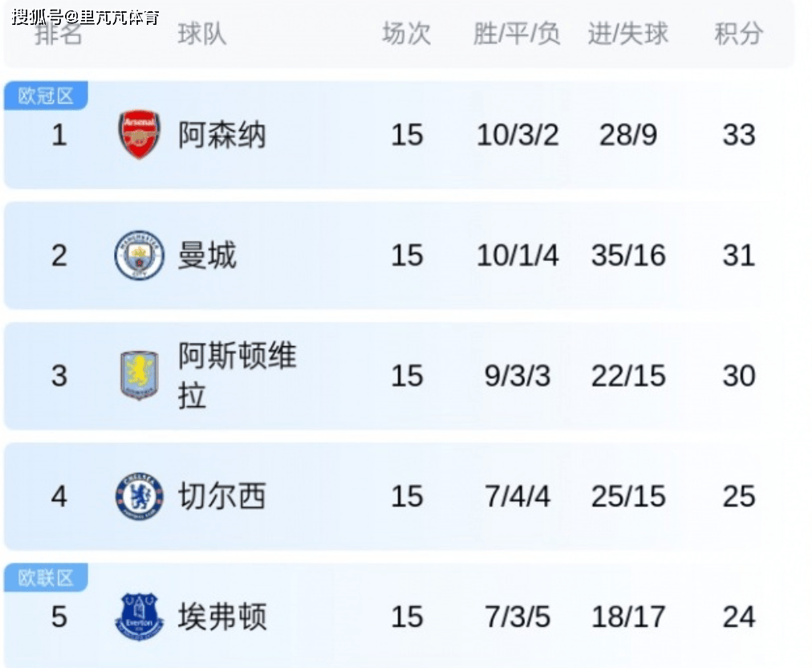Click the 场次 column header
Viewport: 812px width, 668px height.
[406, 35]
